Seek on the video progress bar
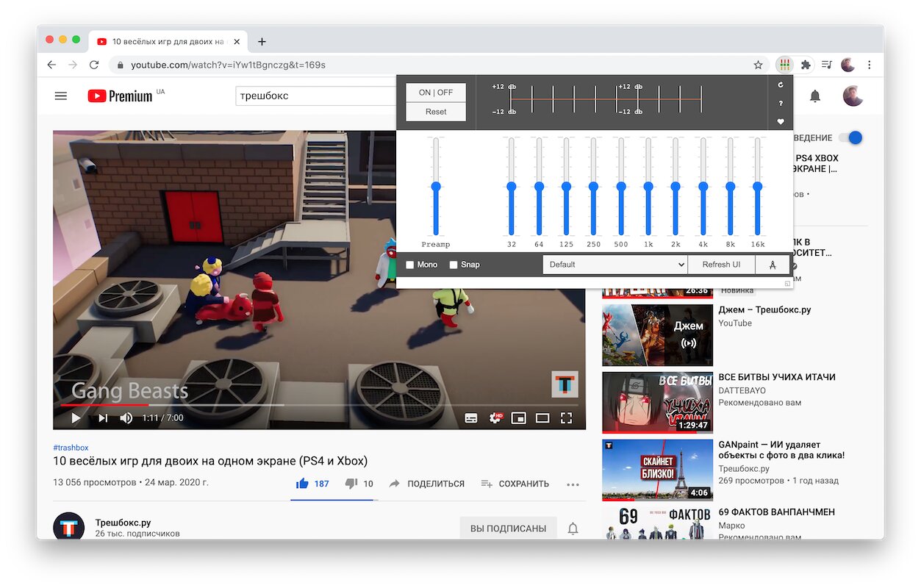The width and height of the screenshot is (921, 588). click(x=319, y=404)
